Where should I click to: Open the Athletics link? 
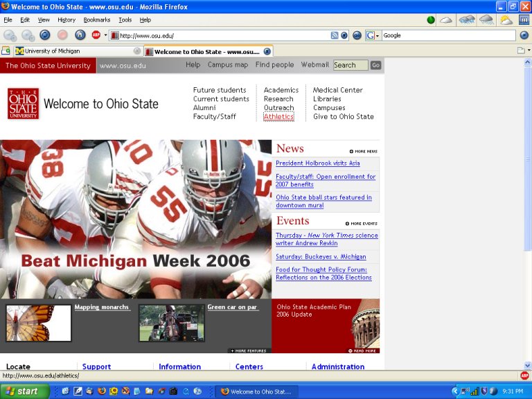(x=278, y=117)
